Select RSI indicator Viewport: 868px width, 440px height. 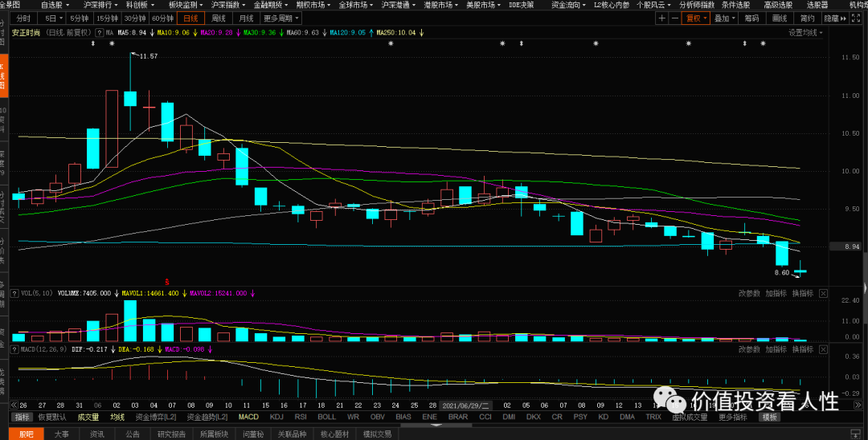point(301,417)
